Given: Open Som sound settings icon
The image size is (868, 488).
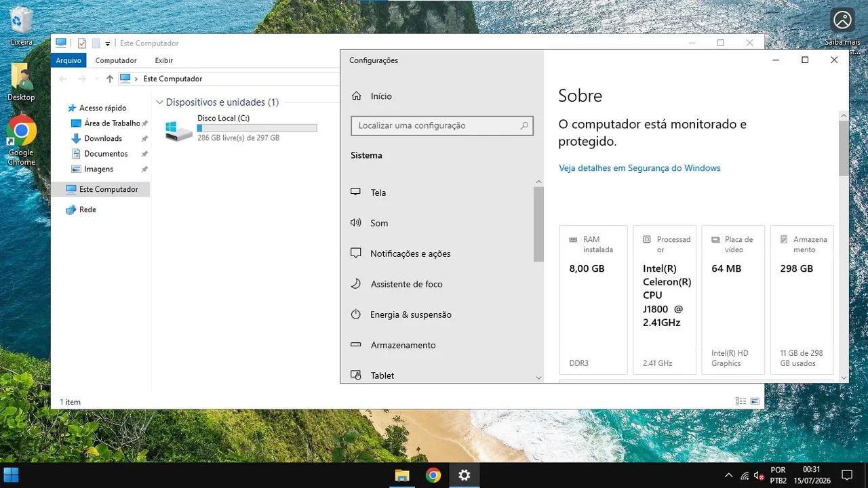Looking at the screenshot, I should coord(355,223).
